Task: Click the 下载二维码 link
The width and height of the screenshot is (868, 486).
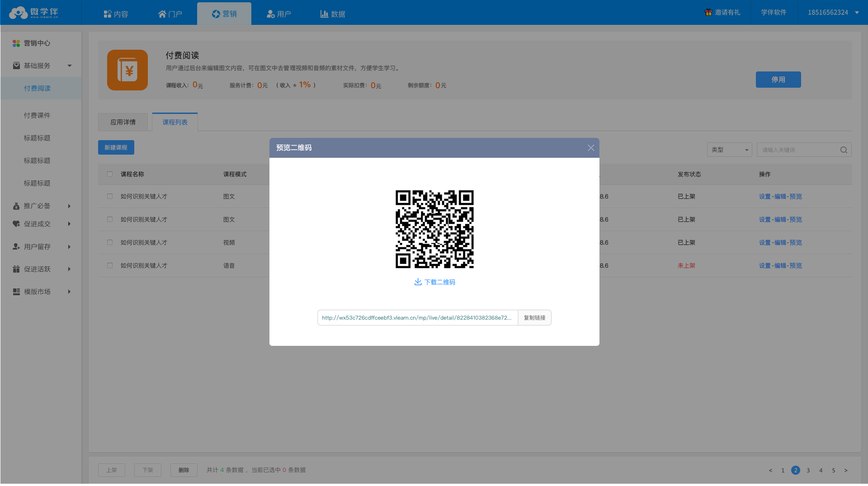Action: coord(439,282)
